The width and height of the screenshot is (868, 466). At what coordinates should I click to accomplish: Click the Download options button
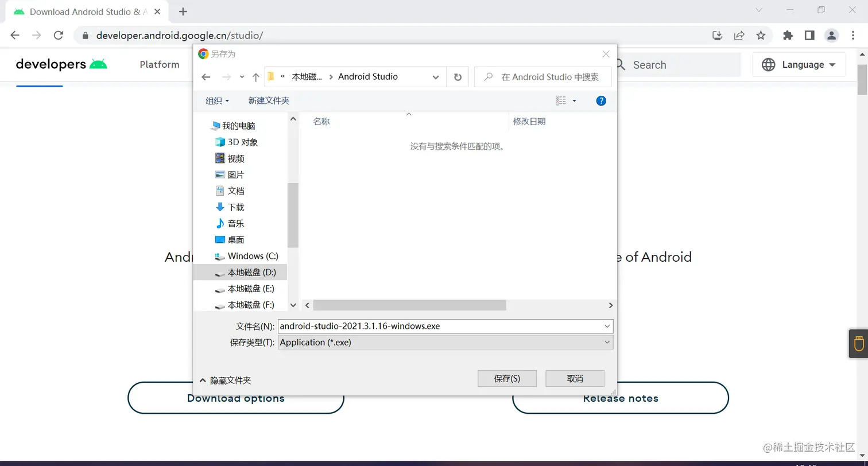(235, 398)
